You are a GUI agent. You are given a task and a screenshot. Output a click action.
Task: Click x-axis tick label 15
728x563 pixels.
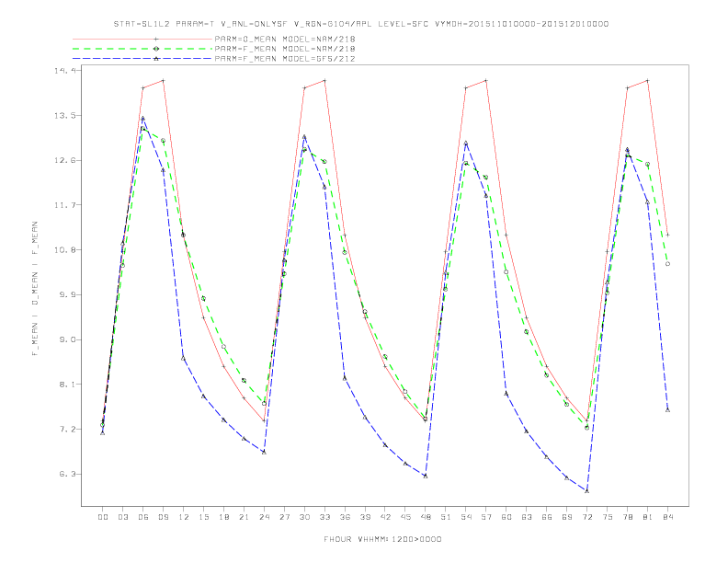(203, 517)
